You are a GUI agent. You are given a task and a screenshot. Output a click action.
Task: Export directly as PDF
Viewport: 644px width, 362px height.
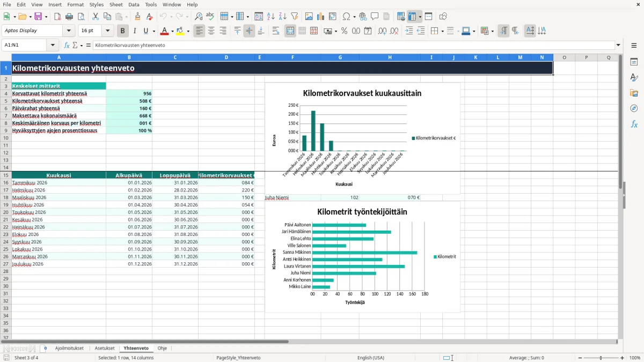pos(57,17)
